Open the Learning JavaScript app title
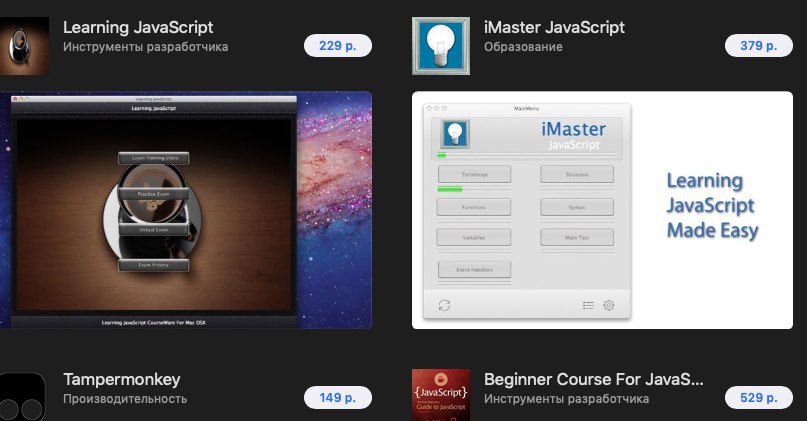The width and height of the screenshot is (807, 421). coord(138,27)
